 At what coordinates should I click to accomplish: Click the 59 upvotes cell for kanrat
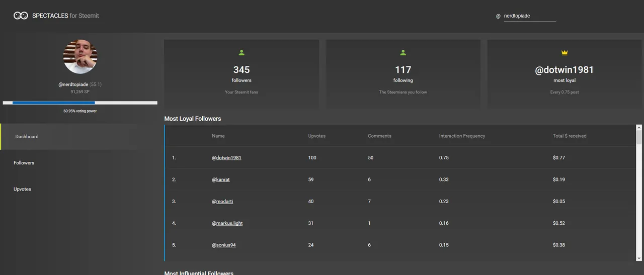311,179
